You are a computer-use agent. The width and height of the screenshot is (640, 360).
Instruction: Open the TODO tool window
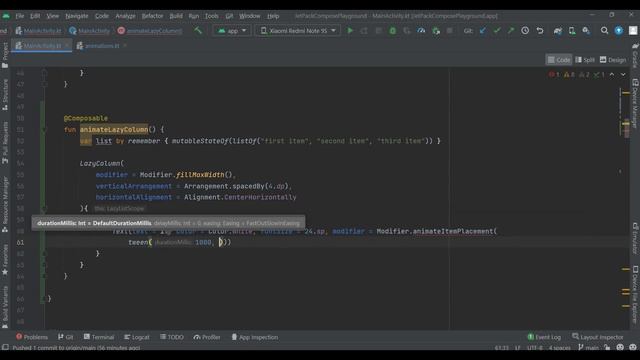coord(172,337)
